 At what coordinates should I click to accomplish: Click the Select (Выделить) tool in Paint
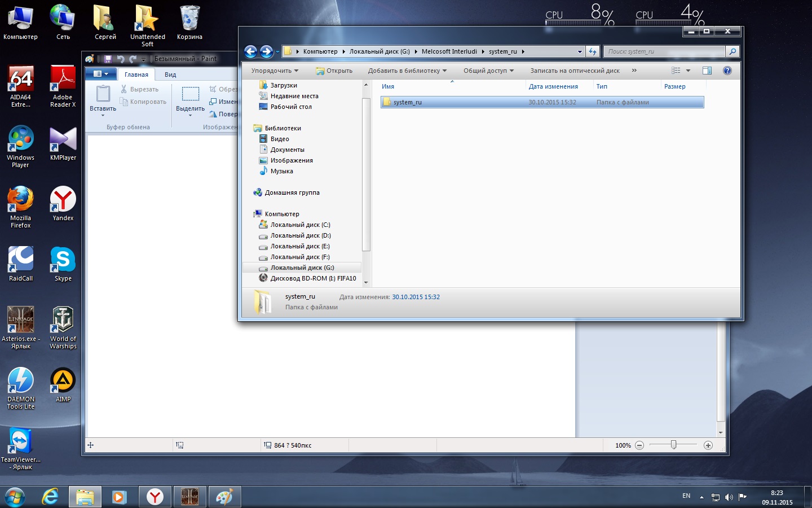190,95
